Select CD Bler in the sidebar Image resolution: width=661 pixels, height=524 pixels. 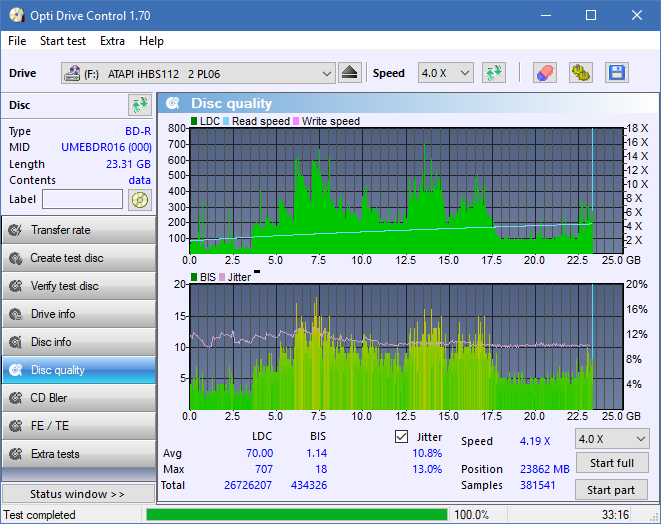click(x=78, y=398)
